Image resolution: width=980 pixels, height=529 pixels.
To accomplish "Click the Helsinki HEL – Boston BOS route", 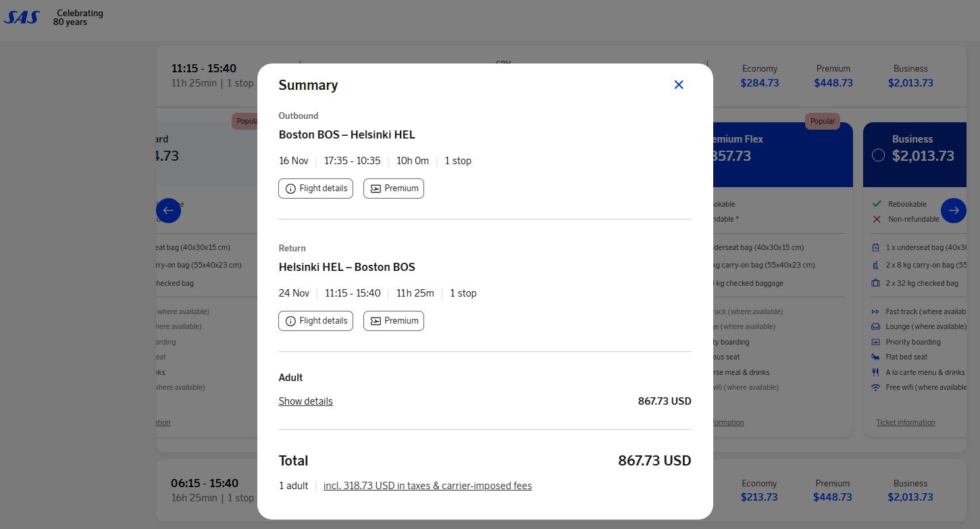I will (347, 267).
